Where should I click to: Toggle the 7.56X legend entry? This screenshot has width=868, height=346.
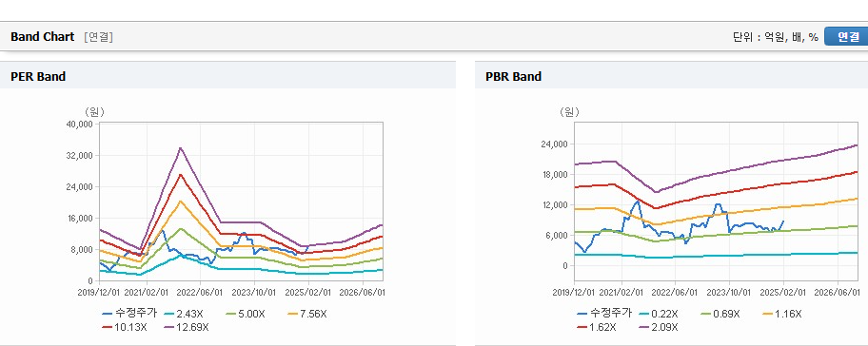pyautogui.click(x=307, y=314)
